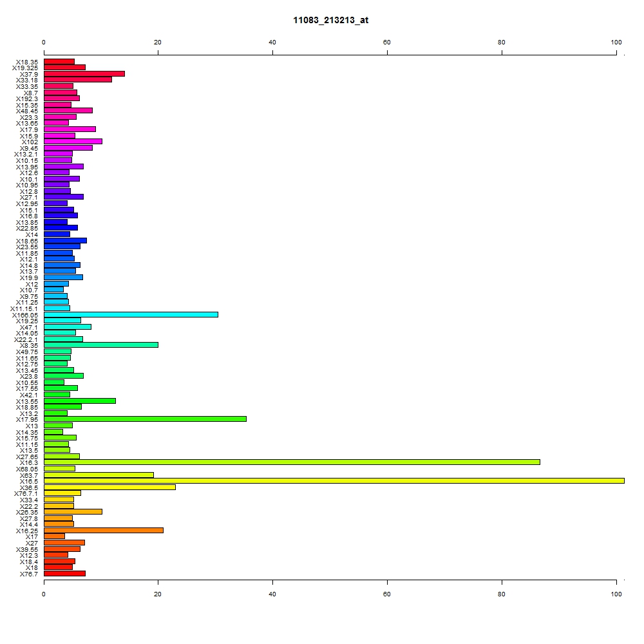
Task: Click the X11.15.1 row label
Action: (x=24, y=309)
